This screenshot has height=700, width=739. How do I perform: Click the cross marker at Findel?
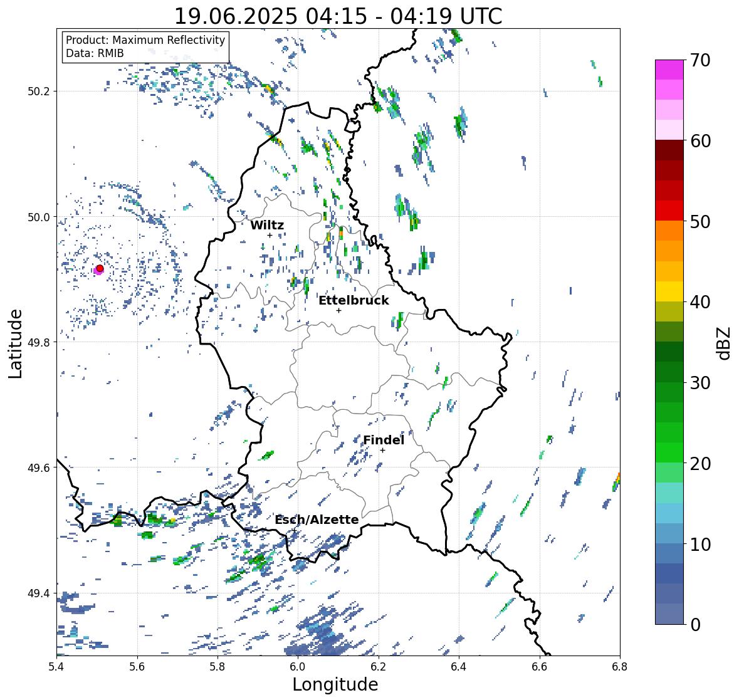click(x=383, y=451)
